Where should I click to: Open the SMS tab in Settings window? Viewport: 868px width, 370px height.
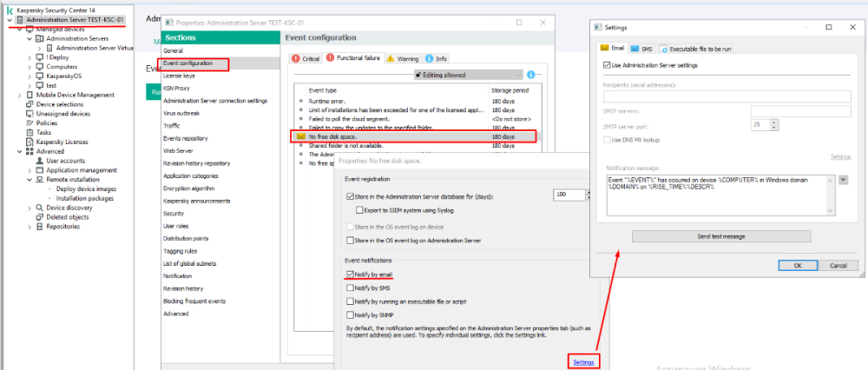(x=641, y=49)
